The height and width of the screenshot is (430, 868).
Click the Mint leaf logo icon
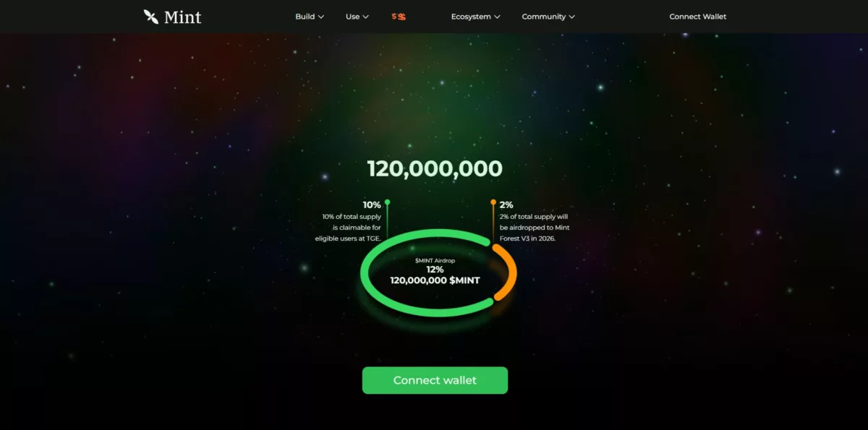[x=150, y=17]
